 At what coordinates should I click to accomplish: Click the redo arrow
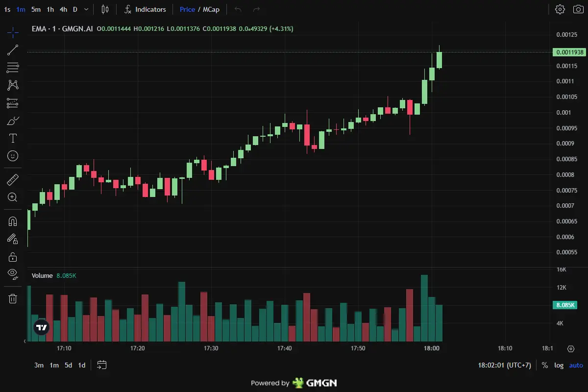click(256, 9)
